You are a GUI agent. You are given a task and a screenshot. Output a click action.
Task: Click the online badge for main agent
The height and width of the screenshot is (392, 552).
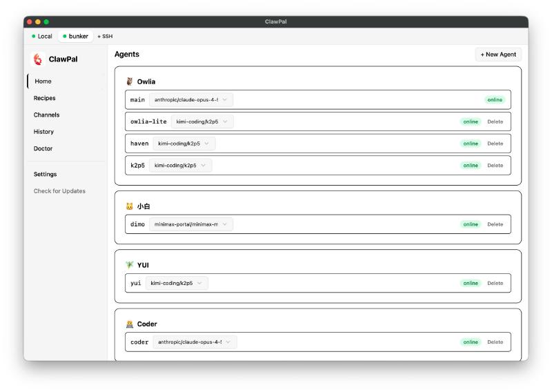point(494,99)
